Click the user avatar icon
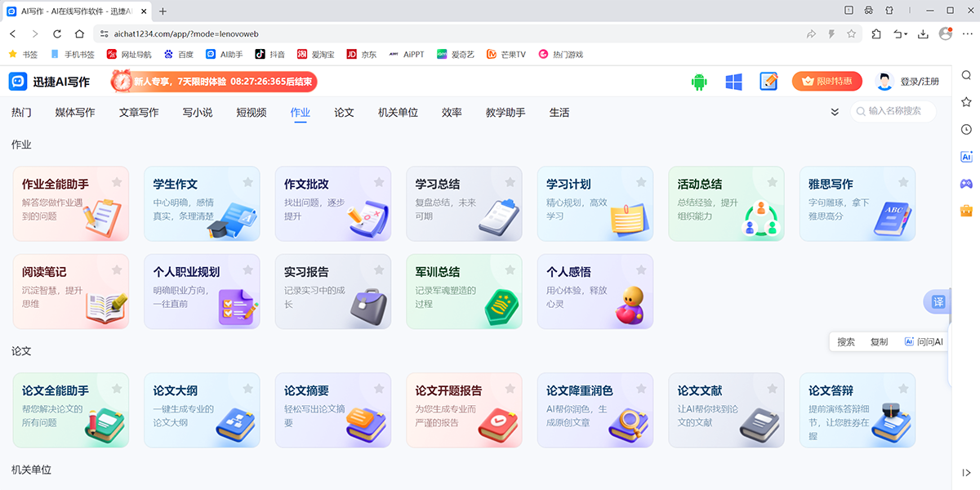The height and width of the screenshot is (490, 980). 884,82
